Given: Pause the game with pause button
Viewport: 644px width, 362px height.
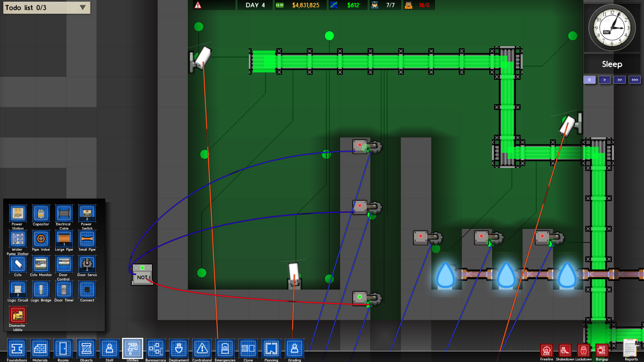Looking at the screenshot, I should point(589,80).
